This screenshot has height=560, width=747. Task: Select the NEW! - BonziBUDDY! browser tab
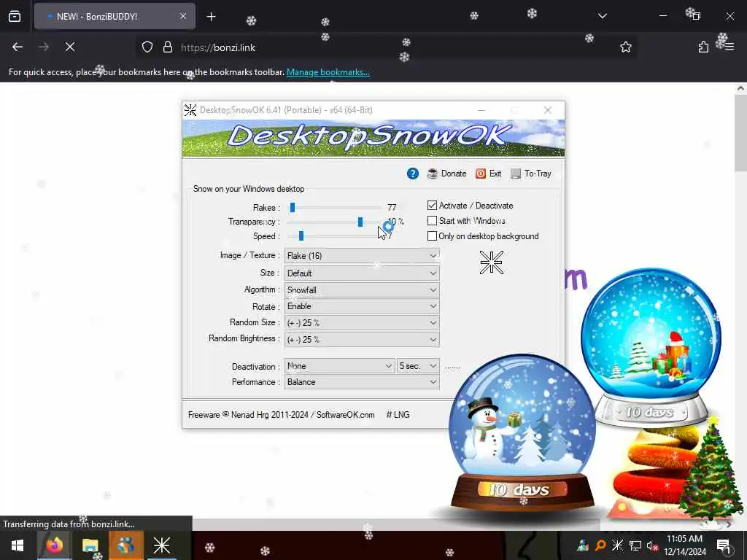(x=115, y=16)
